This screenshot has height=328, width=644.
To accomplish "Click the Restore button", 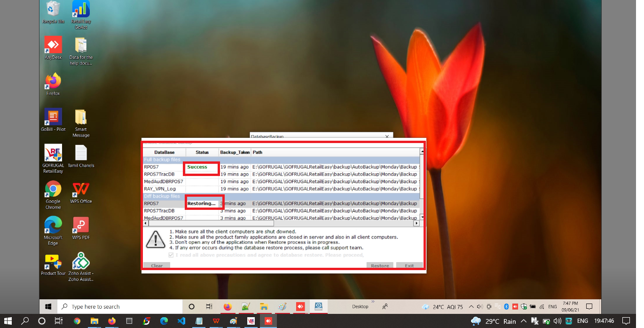I will [380, 265].
